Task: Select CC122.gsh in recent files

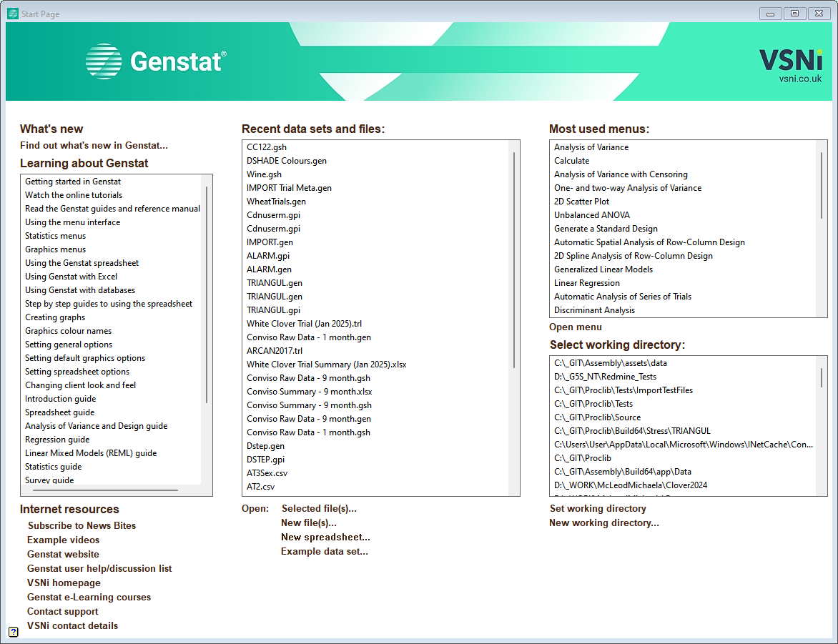Action: 267,147
